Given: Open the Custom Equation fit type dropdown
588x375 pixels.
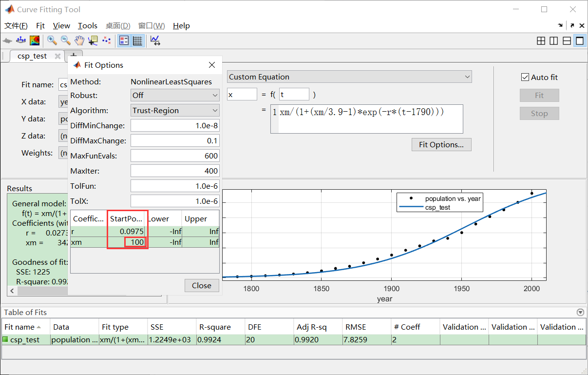Looking at the screenshot, I should pyautogui.click(x=349, y=77).
